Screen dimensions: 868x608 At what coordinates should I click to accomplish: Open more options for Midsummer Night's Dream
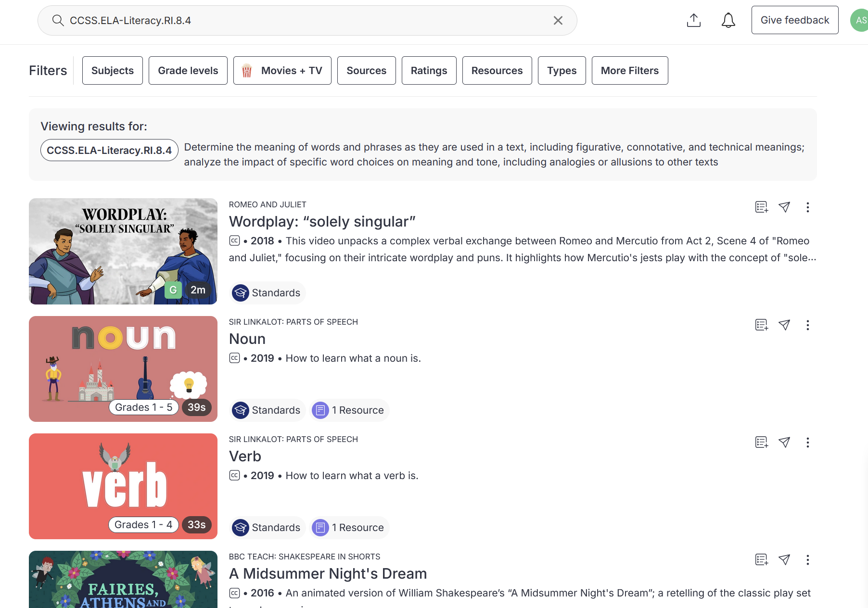tap(807, 559)
